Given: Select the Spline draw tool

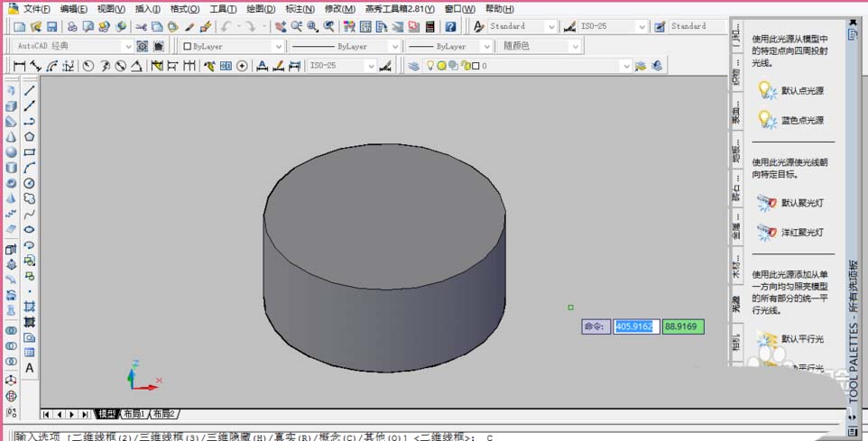Looking at the screenshot, I should click(30, 214).
